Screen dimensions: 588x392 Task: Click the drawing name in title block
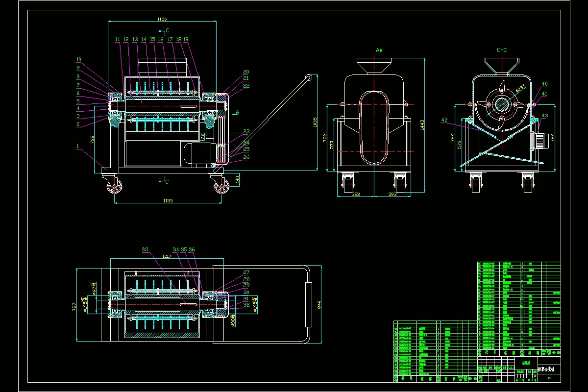pyautogui.click(x=545, y=369)
